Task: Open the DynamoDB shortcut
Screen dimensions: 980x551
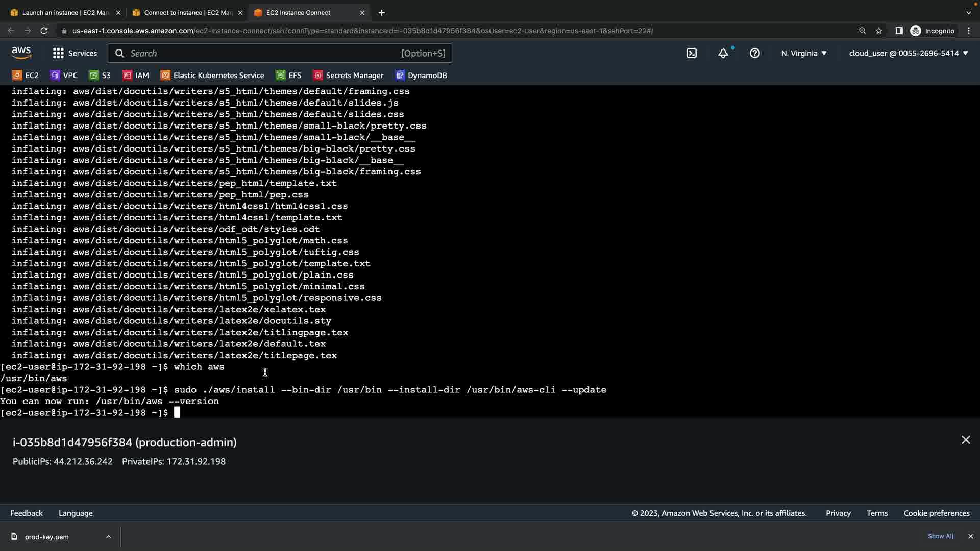Action: 421,76
